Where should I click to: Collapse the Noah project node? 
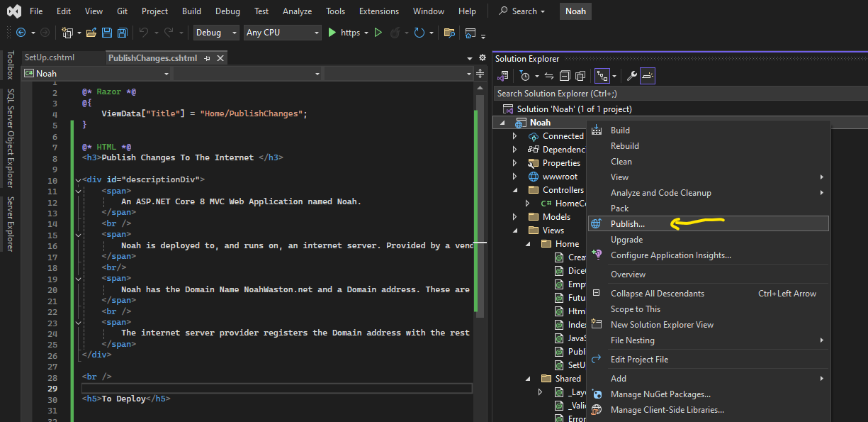tap(503, 123)
